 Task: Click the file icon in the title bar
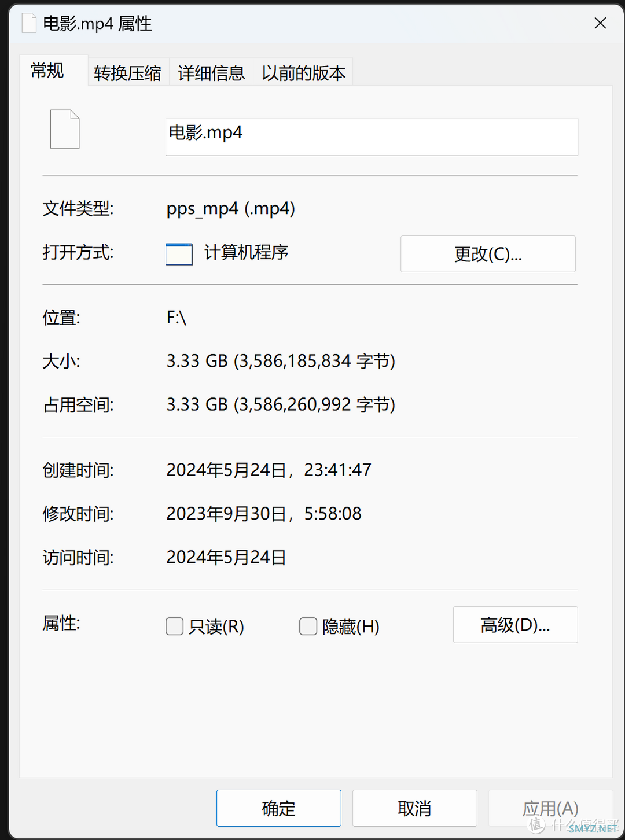pos(29,23)
